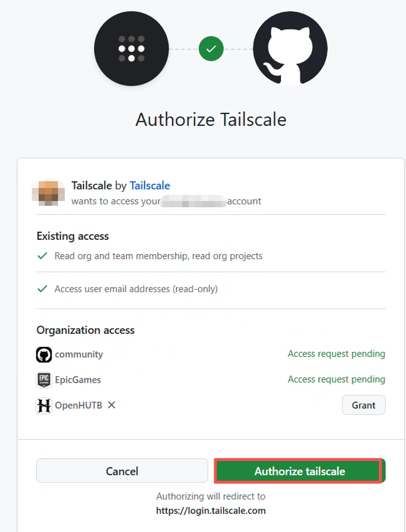The width and height of the screenshot is (406, 532).
Task: Click the green checkmark connection badge
Action: pos(211,48)
